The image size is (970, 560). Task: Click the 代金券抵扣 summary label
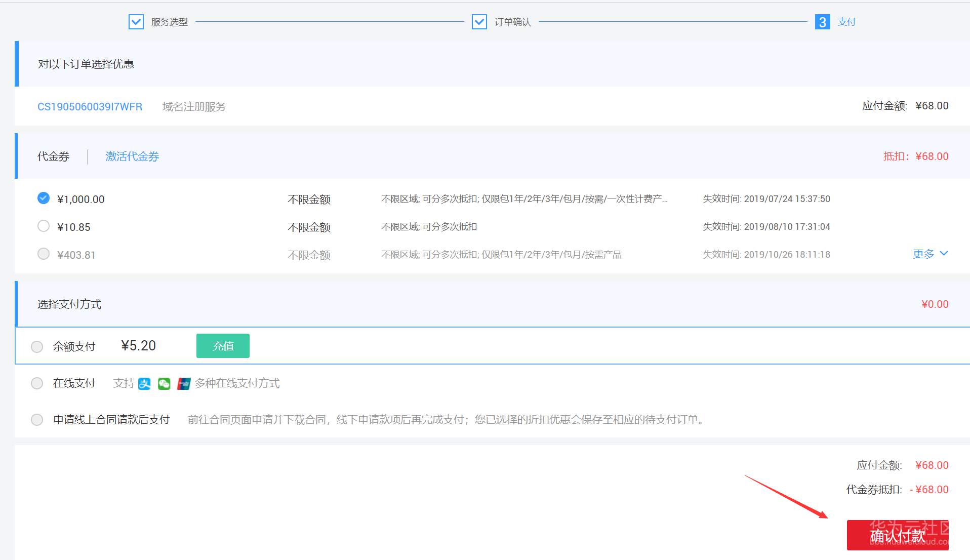[x=874, y=490]
